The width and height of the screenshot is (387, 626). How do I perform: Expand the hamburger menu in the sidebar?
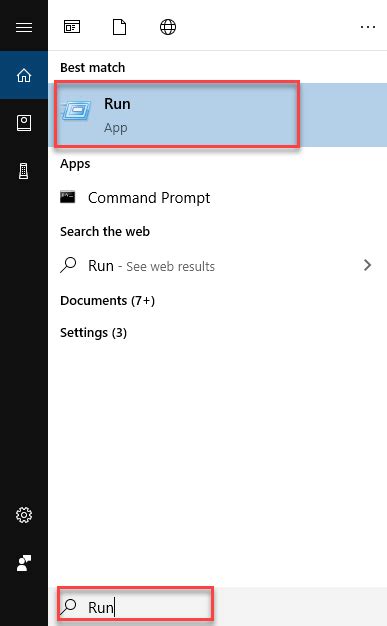[x=24, y=27]
